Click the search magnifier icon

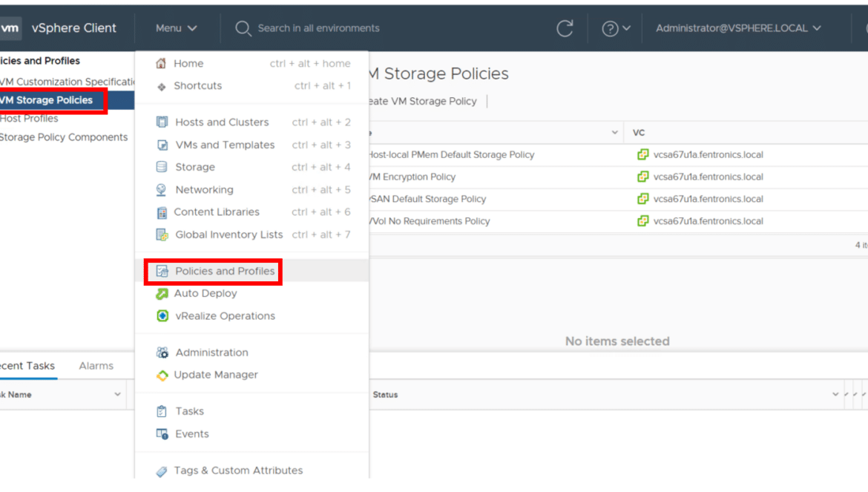tap(243, 28)
